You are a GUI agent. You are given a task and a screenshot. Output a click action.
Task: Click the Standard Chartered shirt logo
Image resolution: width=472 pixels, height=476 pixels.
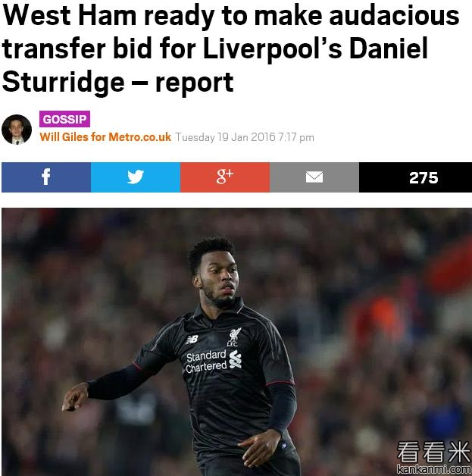point(214,362)
